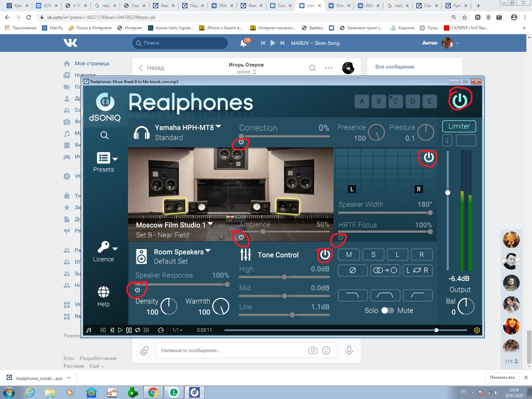Select the high-pass filter shape button
The image size is (532, 399).
point(418,295)
